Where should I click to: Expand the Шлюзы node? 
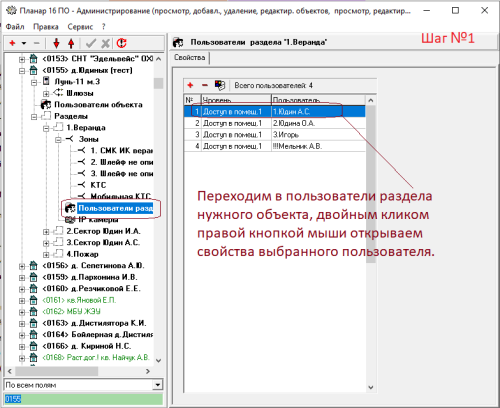(46, 94)
